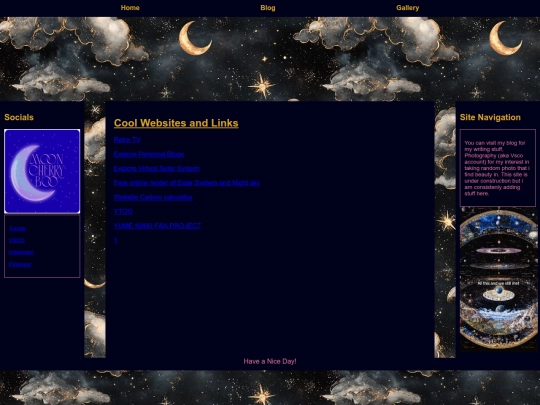Open Free online model of Solar System link
The width and height of the screenshot is (540, 405).
(x=187, y=183)
